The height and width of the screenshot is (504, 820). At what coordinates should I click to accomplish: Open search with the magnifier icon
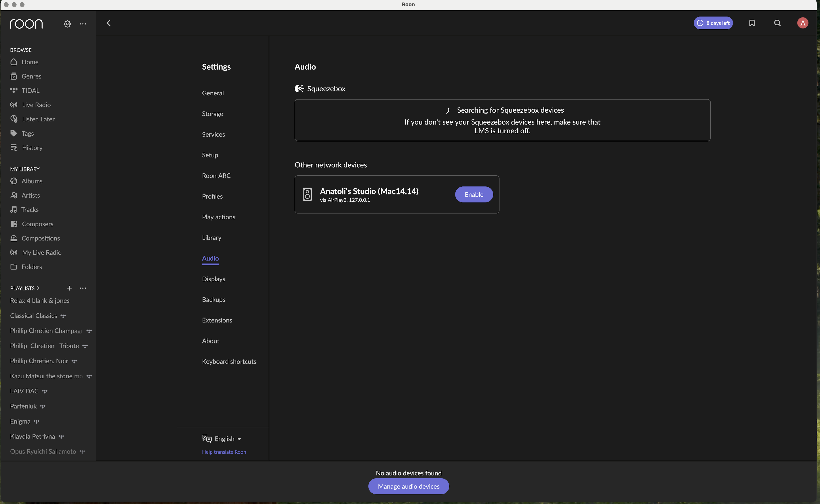point(777,23)
